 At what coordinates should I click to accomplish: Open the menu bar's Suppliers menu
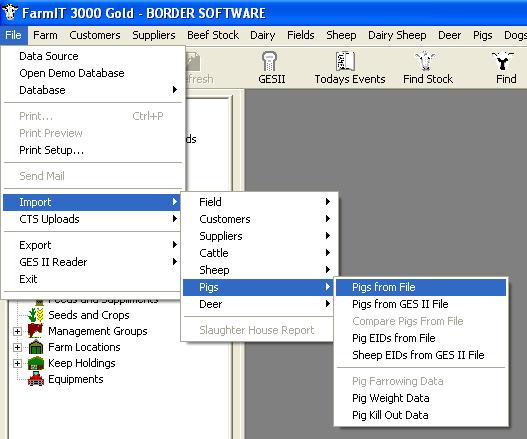click(x=154, y=35)
